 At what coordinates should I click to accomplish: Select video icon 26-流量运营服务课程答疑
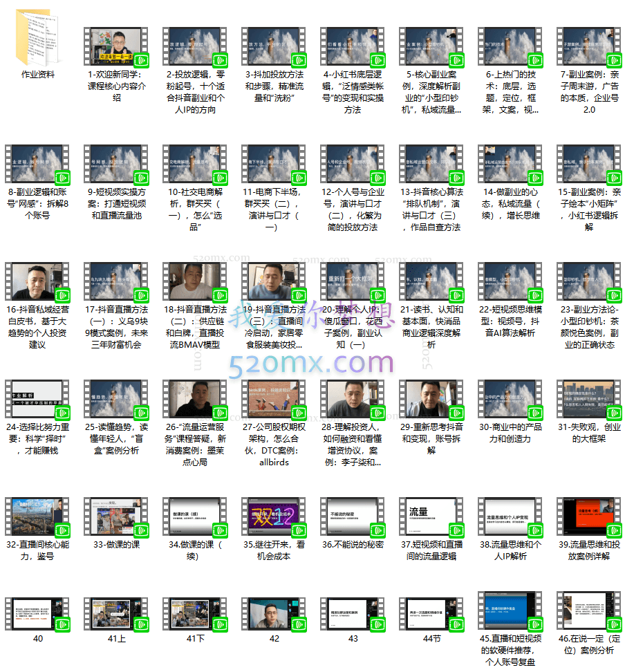(x=195, y=399)
